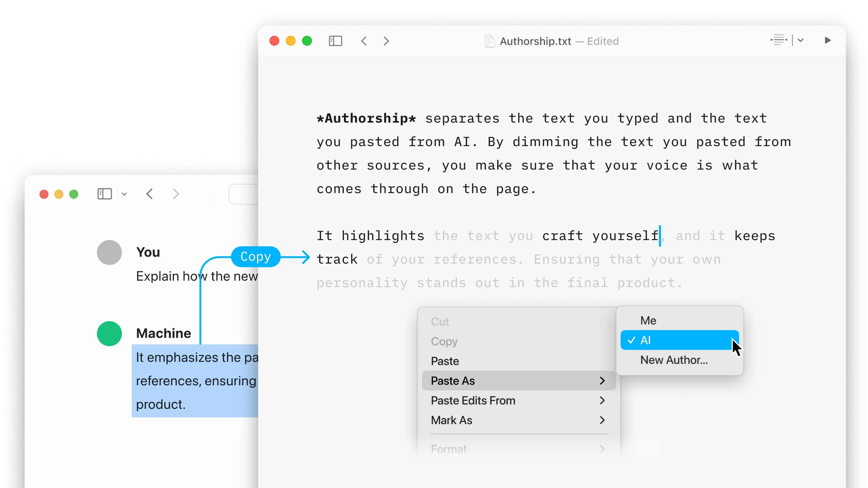Click the Machine green avatar circle
This screenshot has width=868, height=488.
pyautogui.click(x=109, y=334)
